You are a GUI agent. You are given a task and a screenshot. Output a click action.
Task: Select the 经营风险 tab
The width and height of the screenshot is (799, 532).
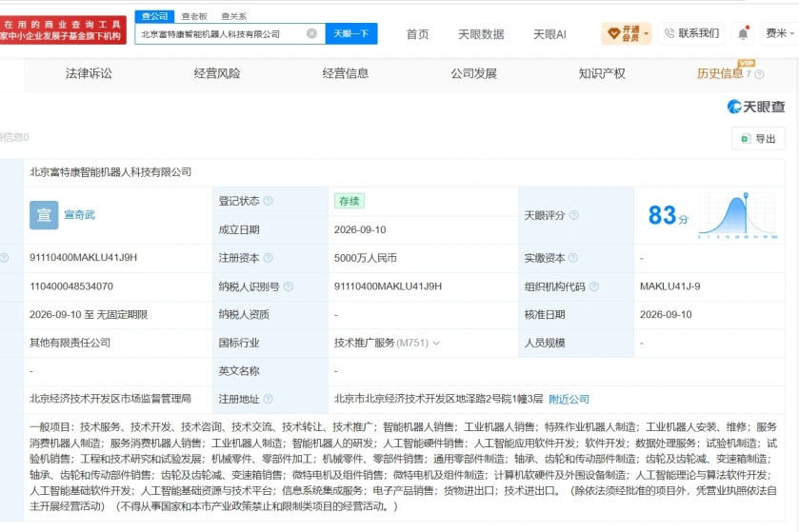pyautogui.click(x=217, y=73)
